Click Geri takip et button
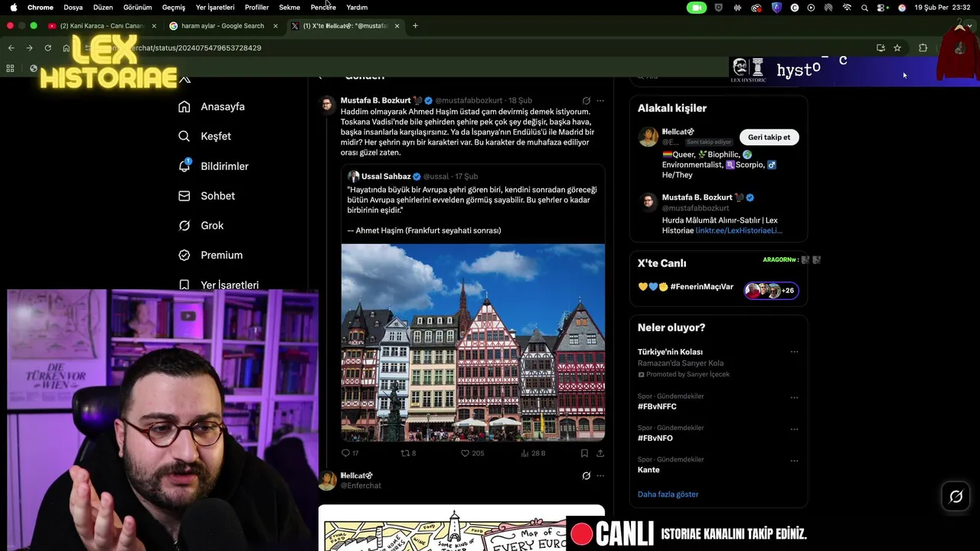Viewport: 980px width, 551px height. [769, 137]
